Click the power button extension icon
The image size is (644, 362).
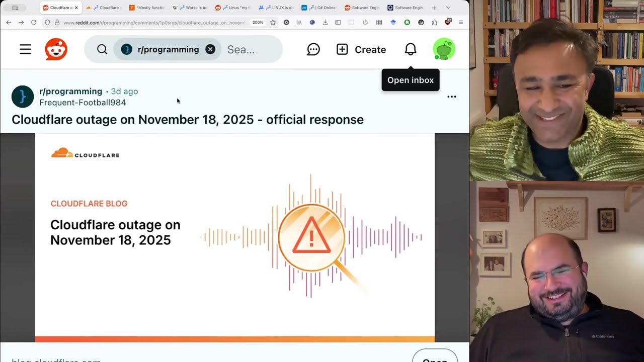(x=365, y=23)
